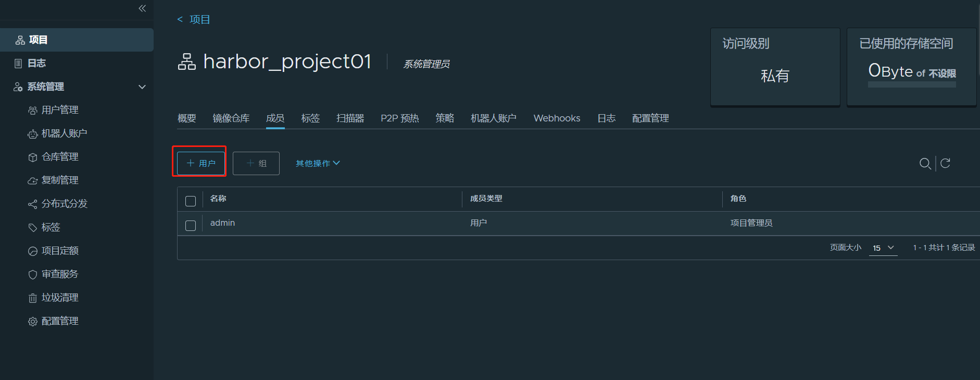Open 复制管理 in the sidebar
This screenshot has width=980, height=380.
point(60,181)
